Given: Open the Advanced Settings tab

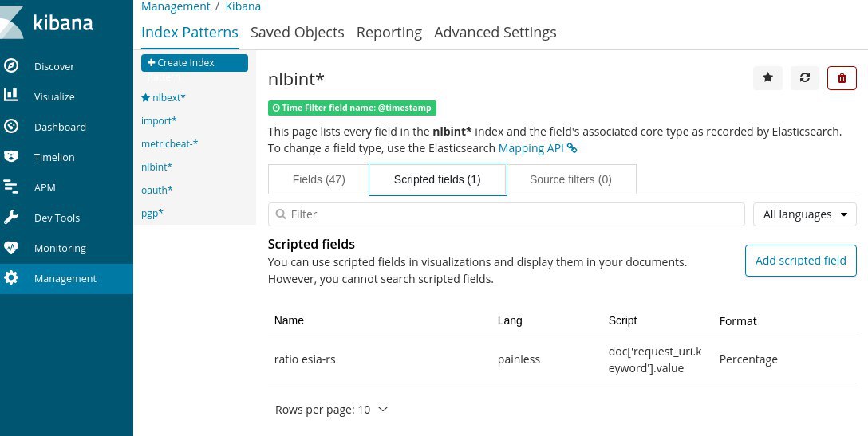Looking at the screenshot, I should (x=495, y=33).
